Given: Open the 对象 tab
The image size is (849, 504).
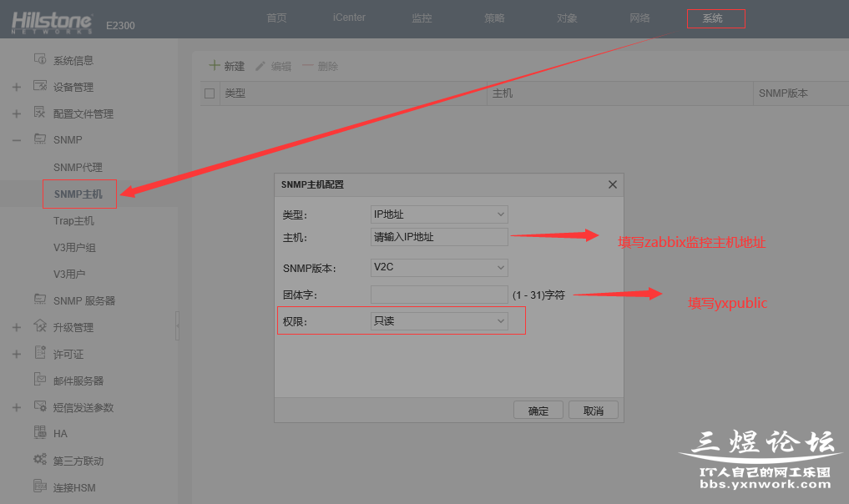Looking at the screenshot, I should click(x=567, y=18).
